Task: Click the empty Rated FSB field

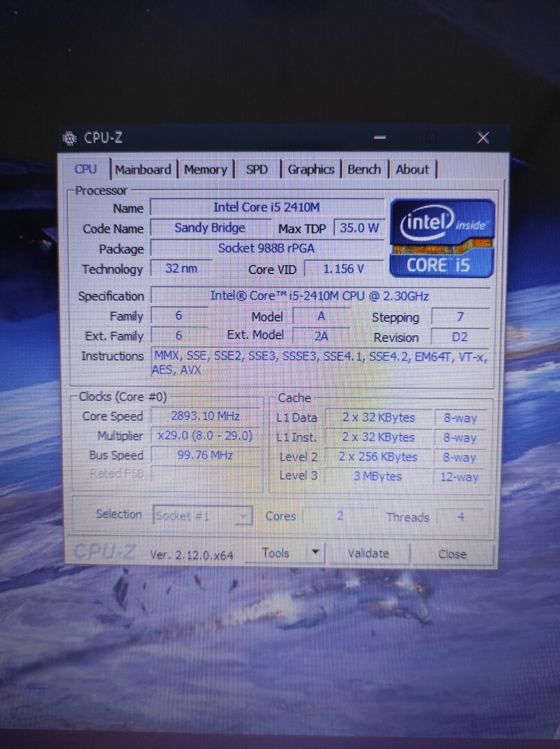Action: coord(205,474)
